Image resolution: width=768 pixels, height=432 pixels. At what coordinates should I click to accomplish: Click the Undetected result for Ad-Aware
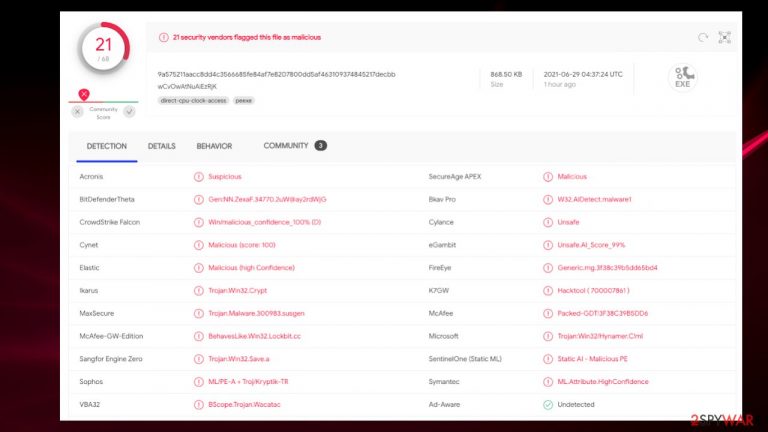coord(576,405)
